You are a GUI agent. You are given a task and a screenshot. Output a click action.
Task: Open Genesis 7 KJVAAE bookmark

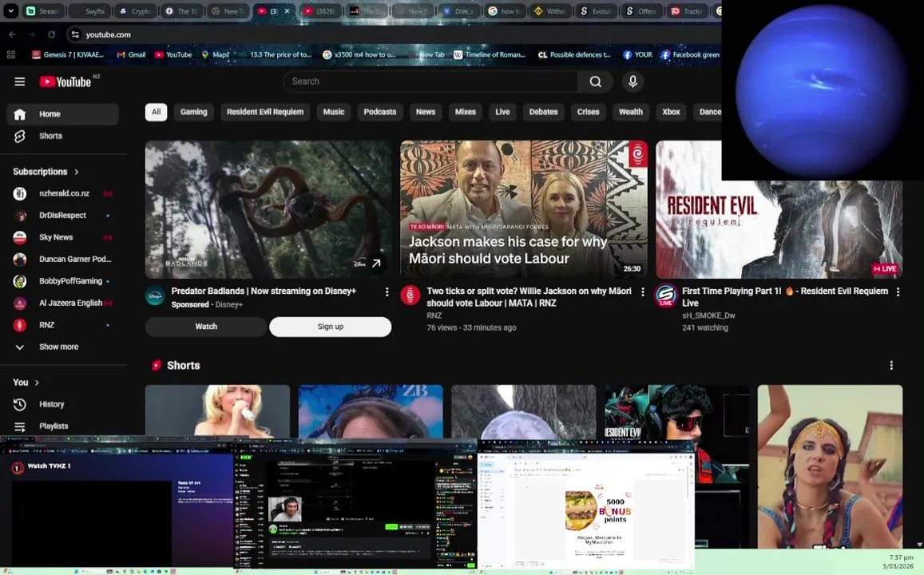tap(68, 55)
